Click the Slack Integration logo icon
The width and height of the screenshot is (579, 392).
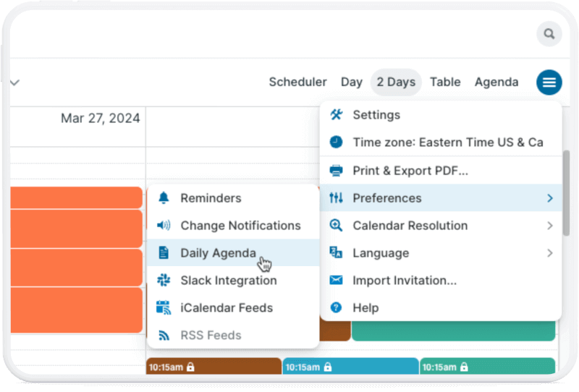(x=164, y=280)
